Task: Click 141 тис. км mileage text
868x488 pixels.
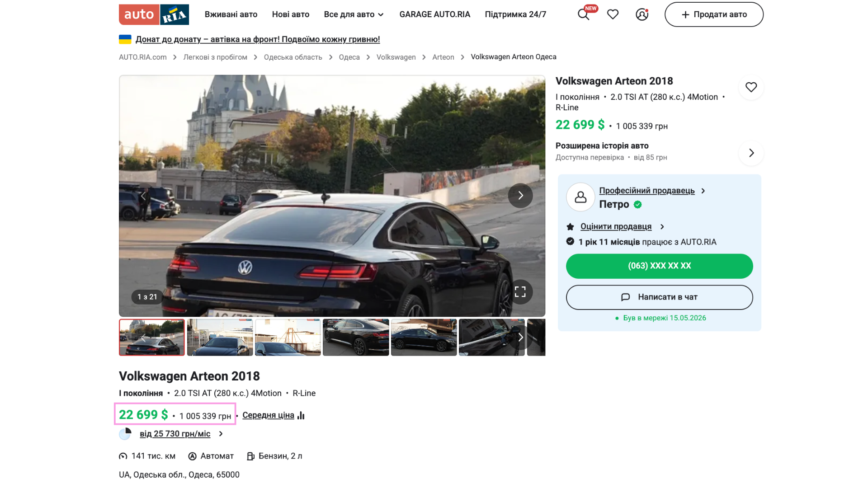Action: pos(153,456)
